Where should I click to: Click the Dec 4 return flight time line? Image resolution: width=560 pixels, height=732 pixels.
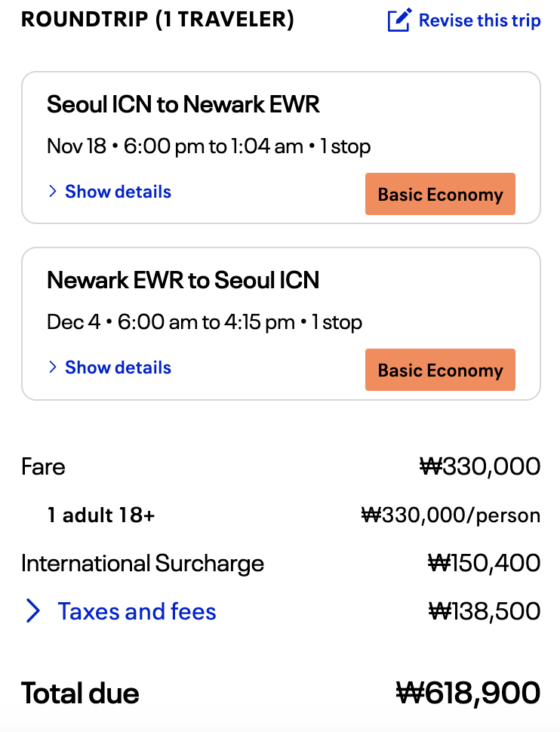point(205,322)
